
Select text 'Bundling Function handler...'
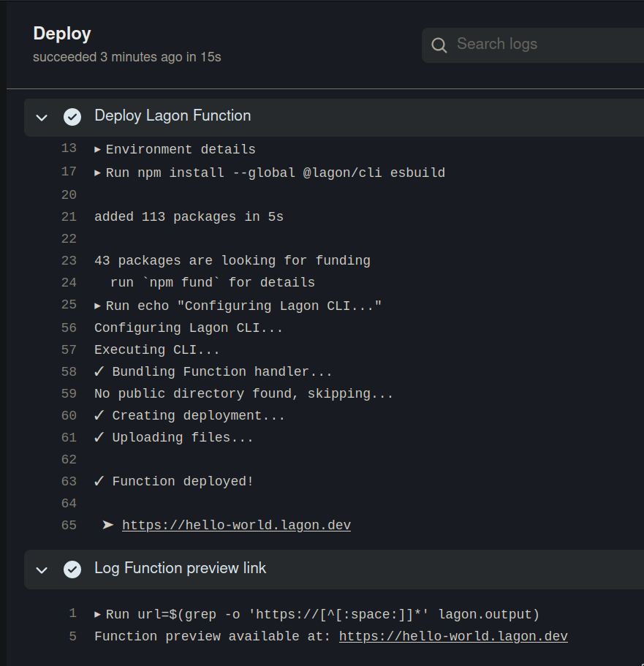pyautogui.click(x=221, y=371)
